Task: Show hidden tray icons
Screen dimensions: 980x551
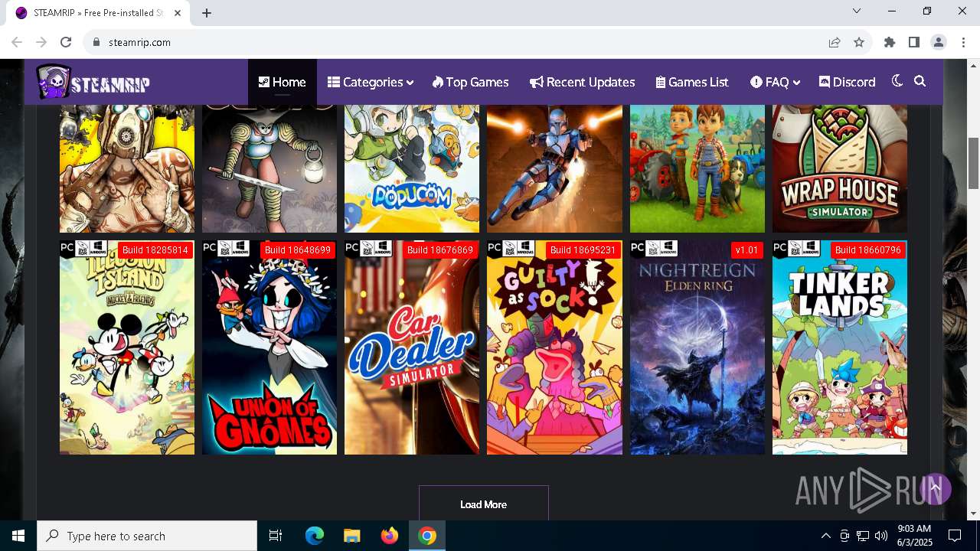Action: [825, 536]
